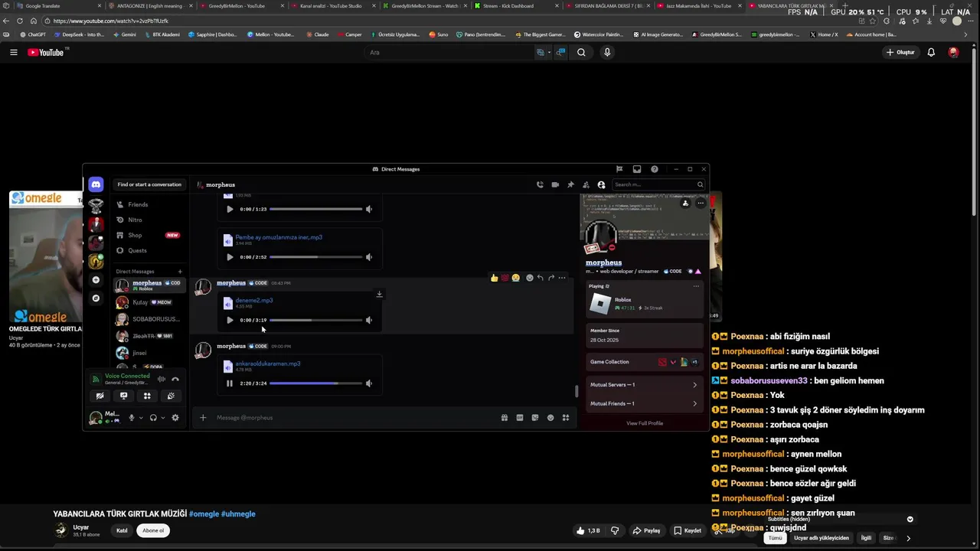
Task: Expand Mutual Friends section
Action: coord(644,403)
